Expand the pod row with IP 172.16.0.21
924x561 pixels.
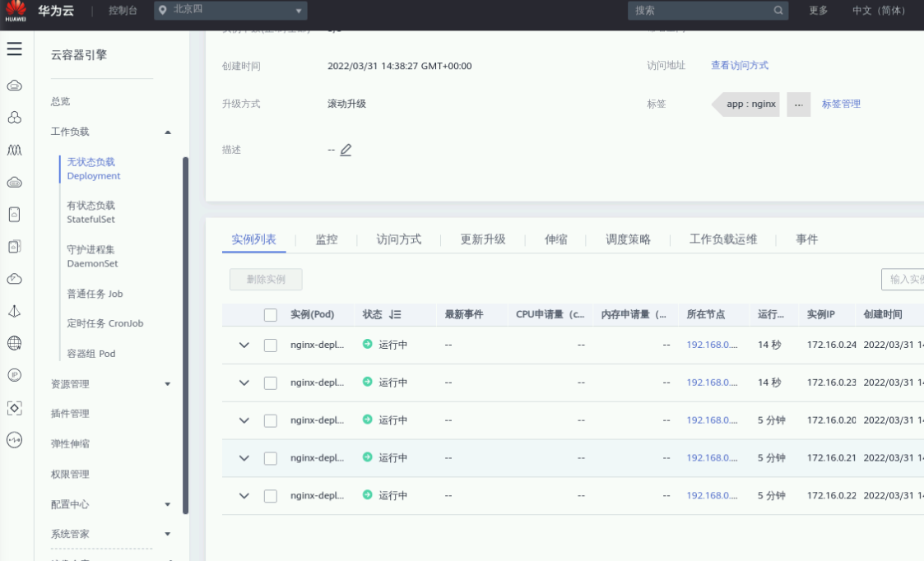pyautogui.click(x=244, y=458)
